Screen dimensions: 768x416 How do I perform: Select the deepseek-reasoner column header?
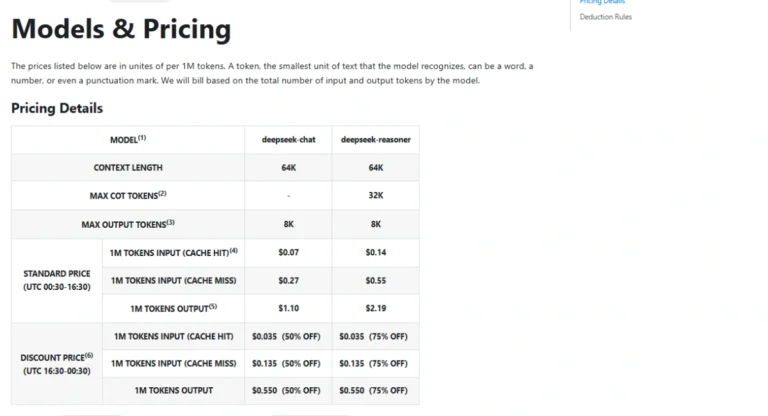point(376,140)
